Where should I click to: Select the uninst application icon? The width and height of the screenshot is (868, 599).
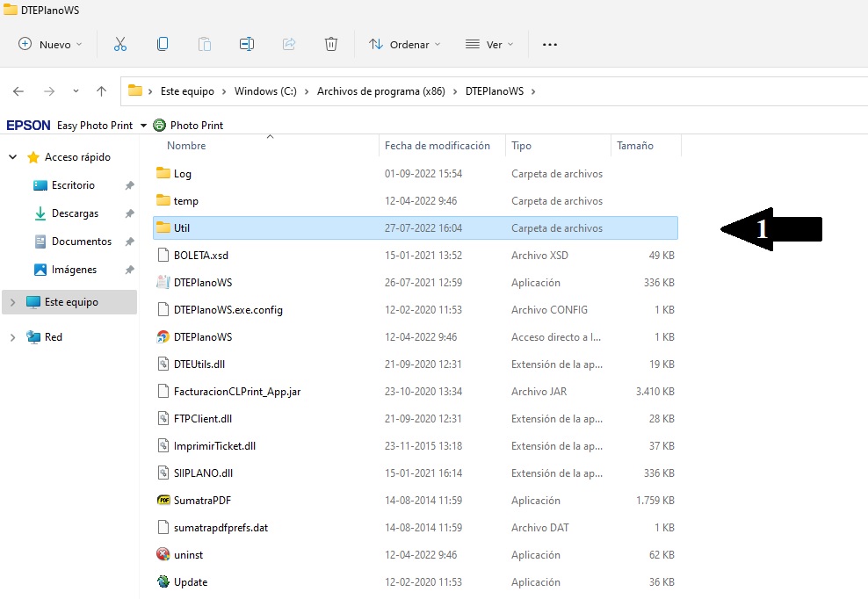pos(163,555)
